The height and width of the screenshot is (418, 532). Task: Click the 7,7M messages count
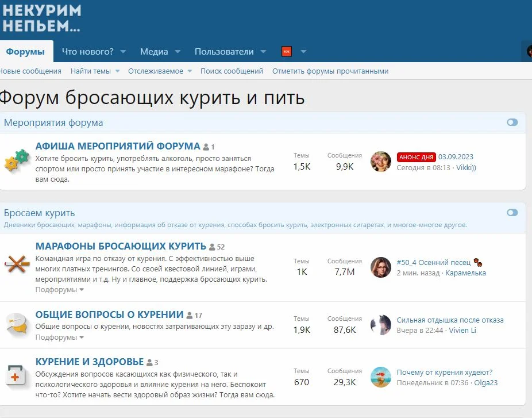(345, 272)
